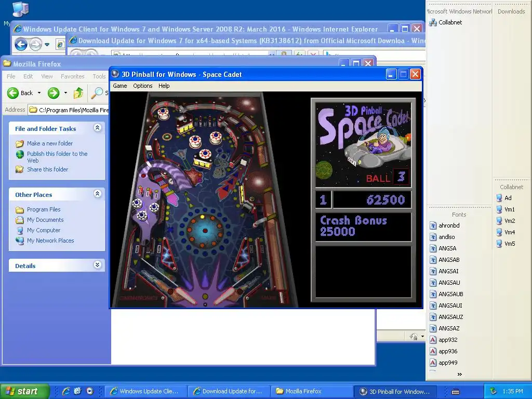This screenshot has height=399, width=532.
Task: Click Share this folder link
Action: (x=47, y=169)
